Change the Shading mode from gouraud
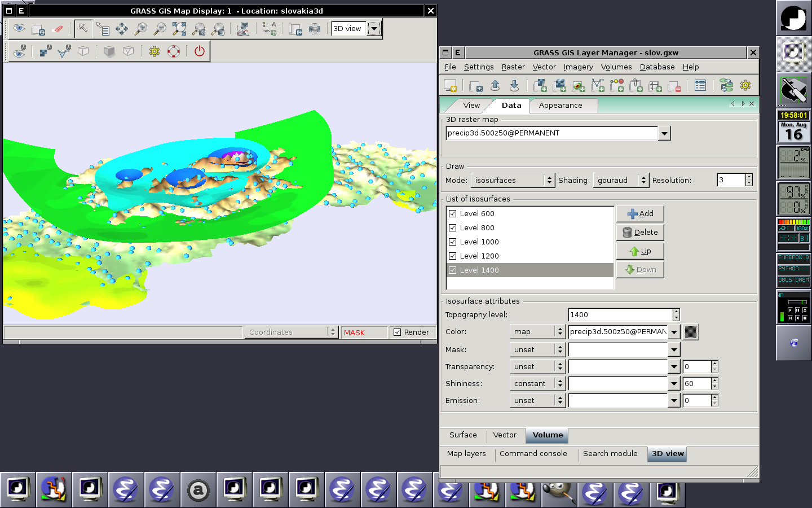The width and height of the screenshot is (812, 508). coord(644,180)
